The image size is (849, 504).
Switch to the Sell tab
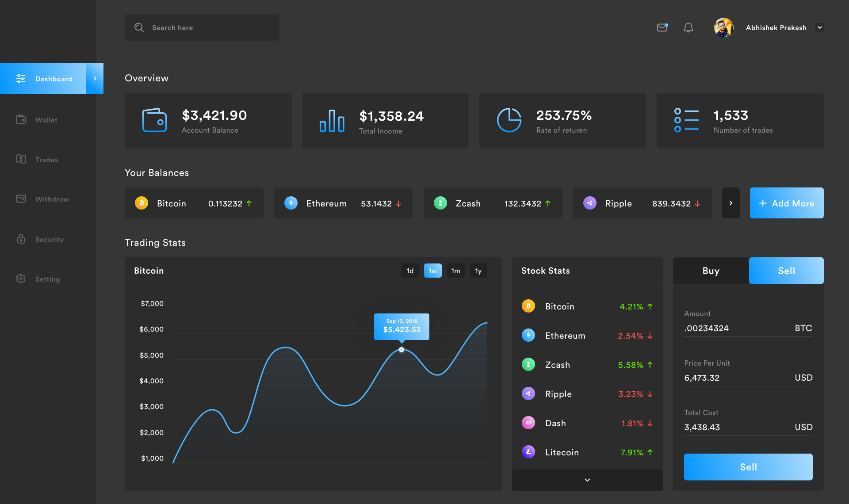tap(786, 270)
